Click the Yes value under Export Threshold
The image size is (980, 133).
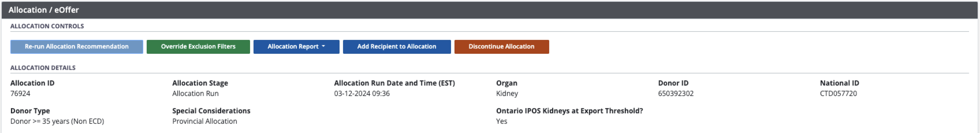point(501,121)
